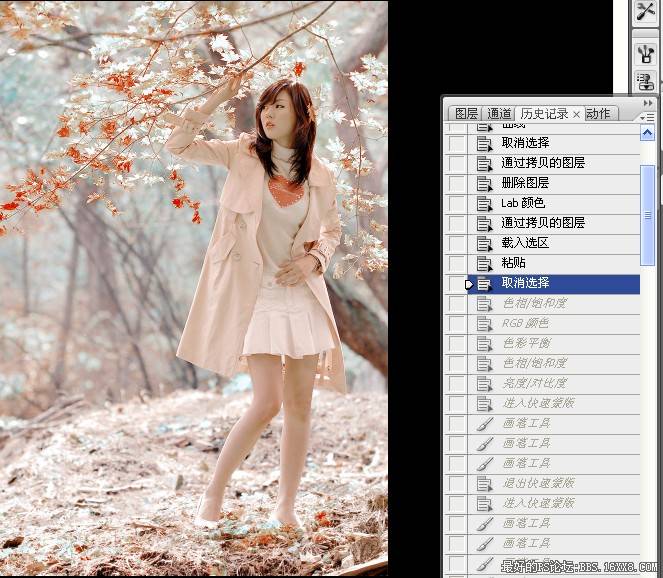This screenshot has height=578, width=663.
Task: Click the state icon beside 退出快速蒙版
Action: pos(485,483)
